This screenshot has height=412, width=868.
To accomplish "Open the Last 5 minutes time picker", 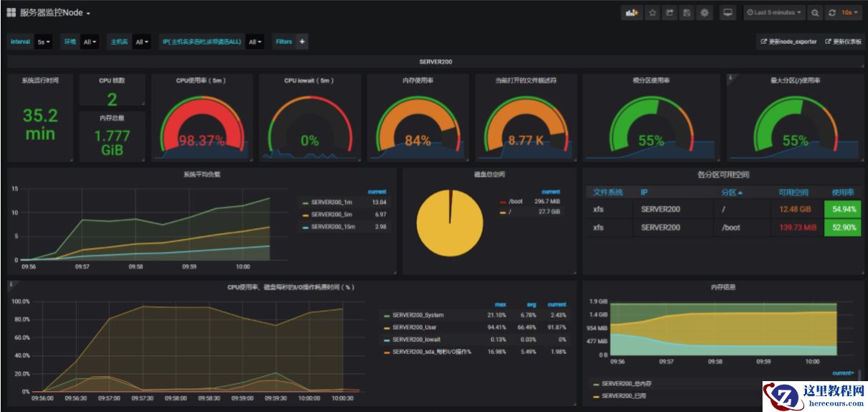I will [774, 13].
